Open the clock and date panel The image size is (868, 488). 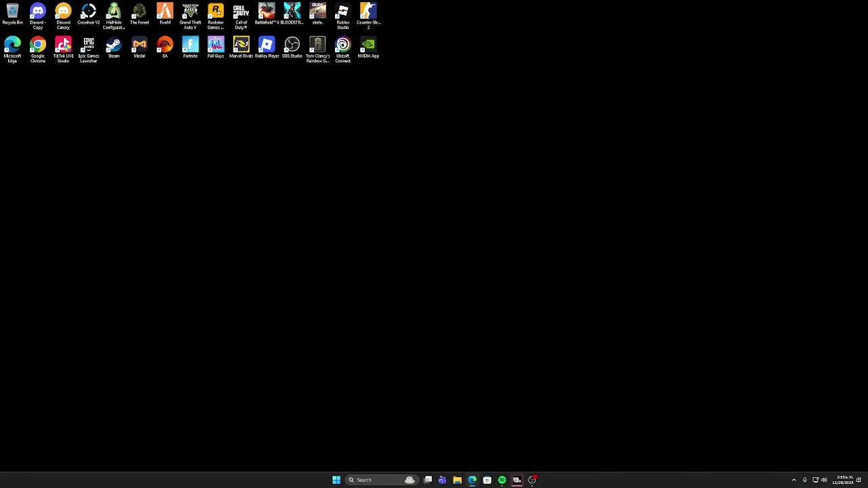coord(844,480)
